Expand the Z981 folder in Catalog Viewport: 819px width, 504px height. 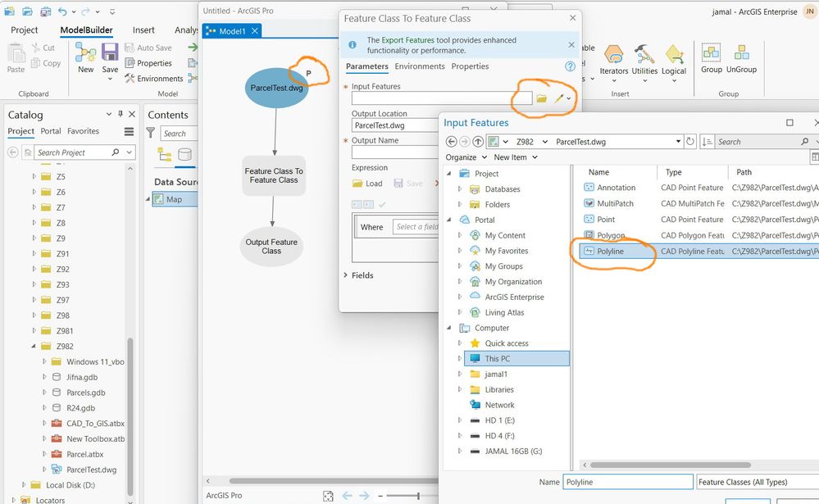[x=34, y=330]
